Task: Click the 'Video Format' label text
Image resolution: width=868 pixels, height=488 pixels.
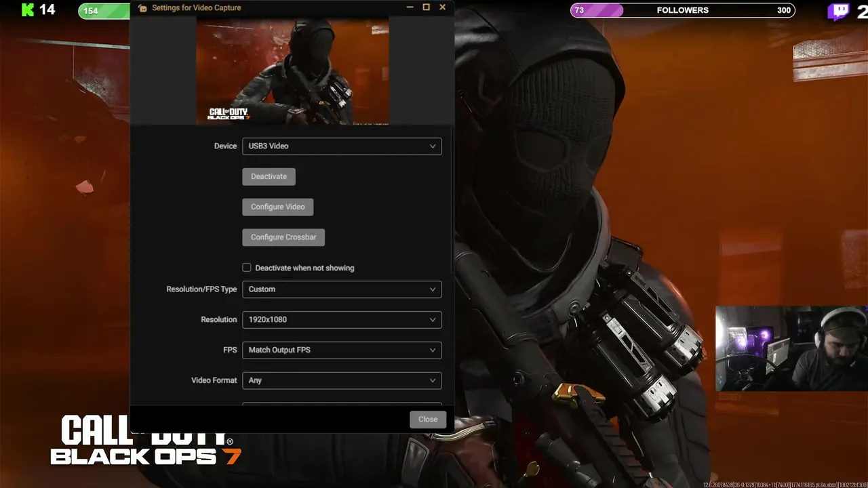Action: click(214, 380)
